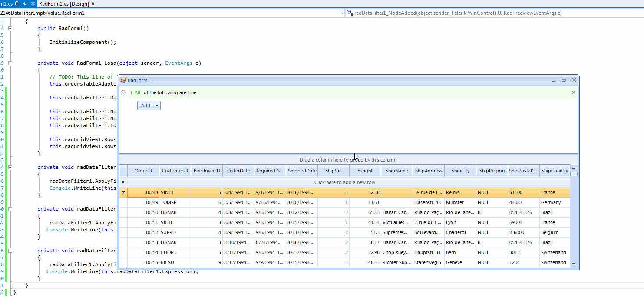This screenshot has height=297, width=644.
Task: Open the Add button dropdown arrow
Action: tap(157, 106)
